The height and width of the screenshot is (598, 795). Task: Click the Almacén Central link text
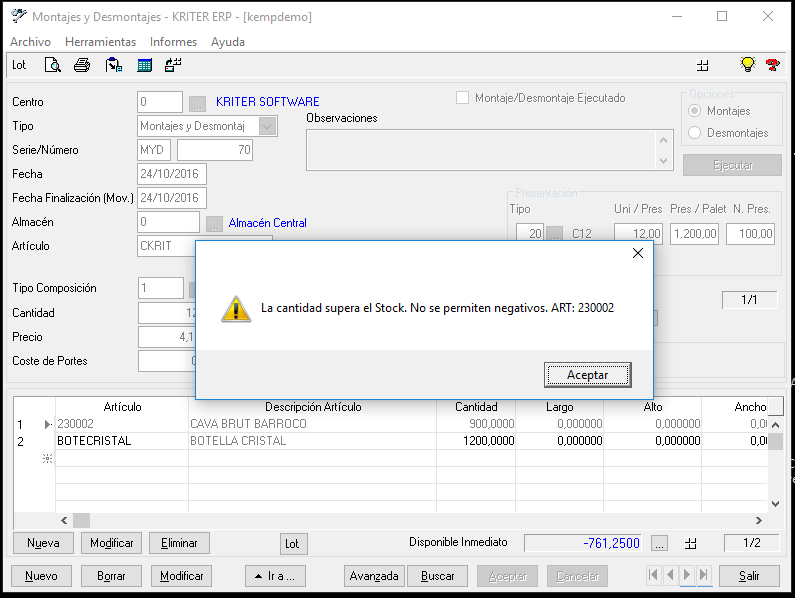click(x=268, y=223)
